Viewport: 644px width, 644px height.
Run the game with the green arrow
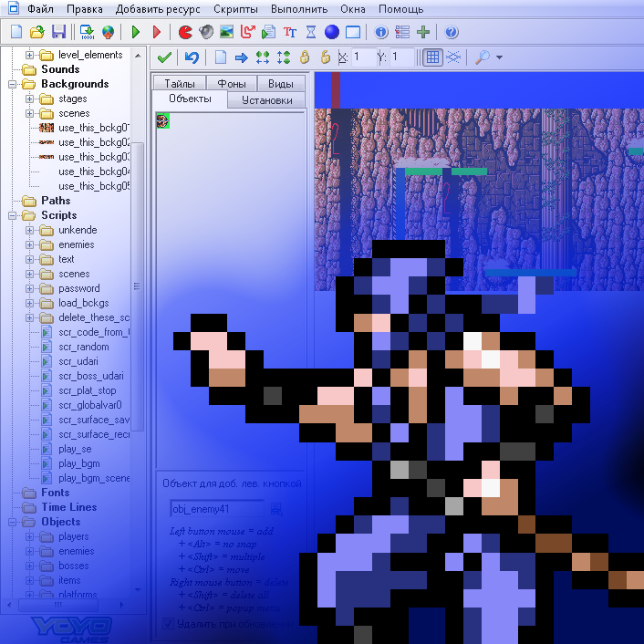(136, 32)
